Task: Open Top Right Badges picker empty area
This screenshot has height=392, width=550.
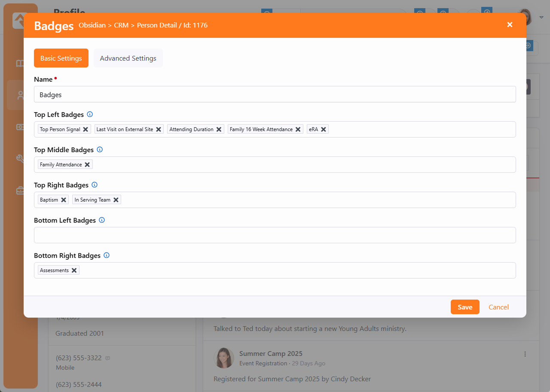Action: pyautogui.click(x=318, y=200)
